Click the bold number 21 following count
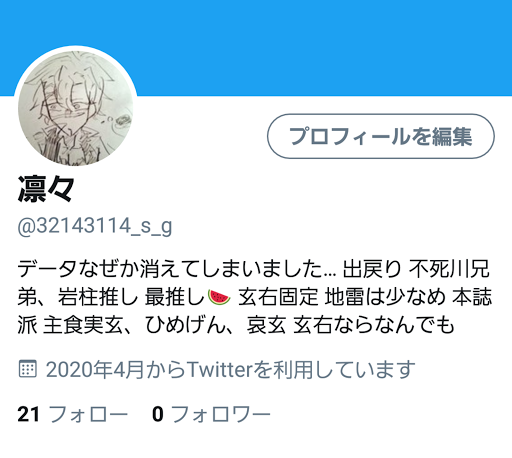The width and height of the screenshot is (512, 458). (29, 414)
